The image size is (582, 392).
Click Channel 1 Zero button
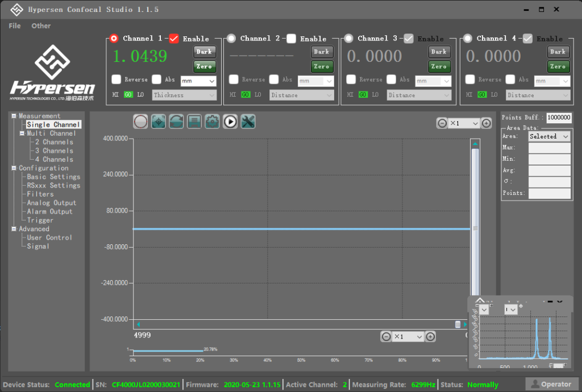[204, 66]
